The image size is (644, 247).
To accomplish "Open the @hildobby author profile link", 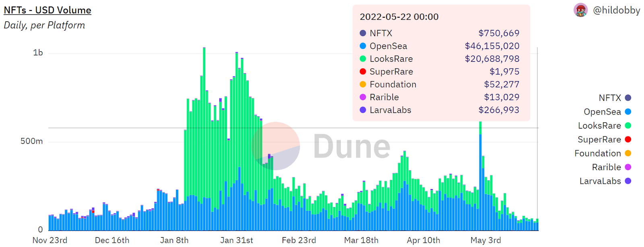I will tap(616, 10).
